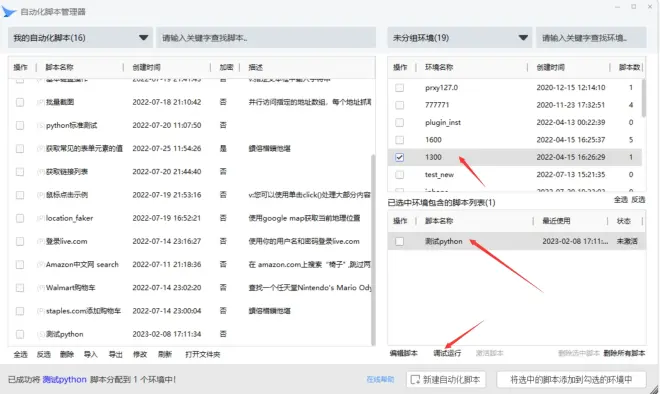660x394 pixels.
Task: Click the script list vertical scrollbar
Action: tap(373, 250)
